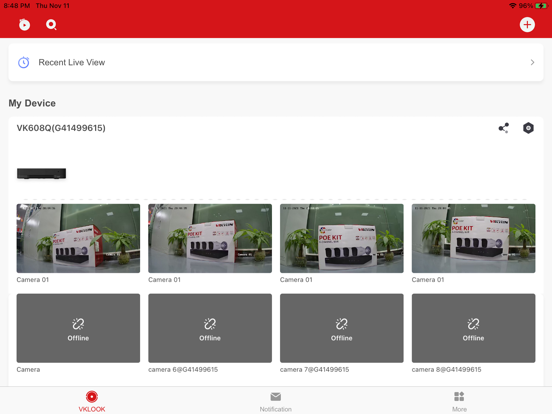This screenshot has width=552, height=414.
Task: Switch to the More tab
Action: tap(459, 401)
